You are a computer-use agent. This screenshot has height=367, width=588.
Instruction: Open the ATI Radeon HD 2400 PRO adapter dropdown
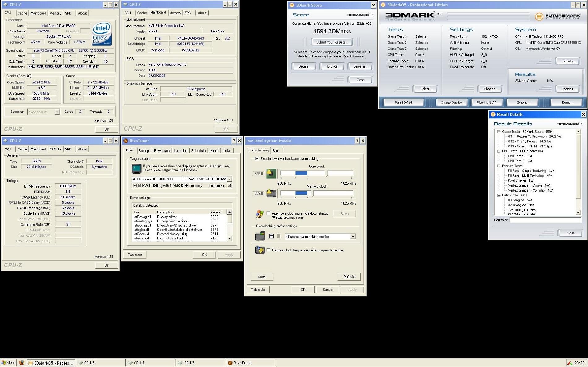(x=230, y=179)
